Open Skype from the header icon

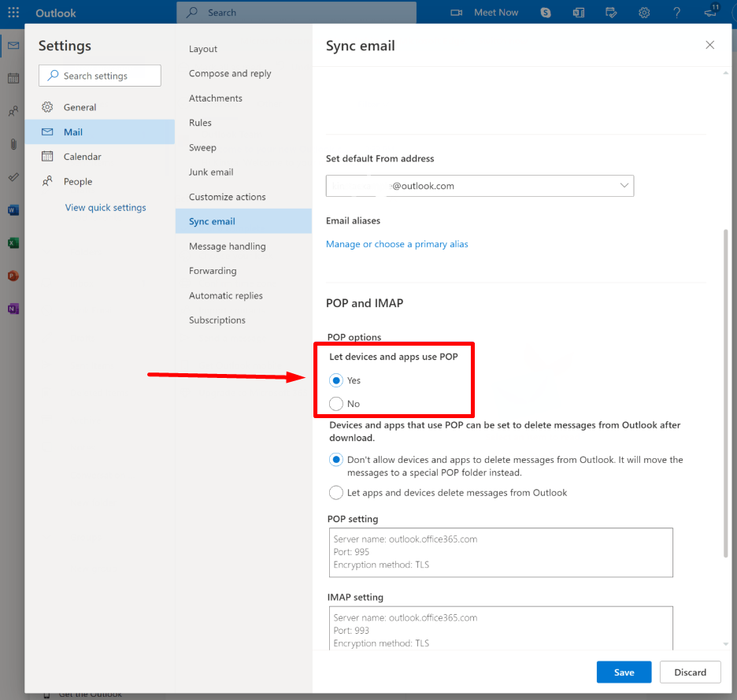pyautogui.click(x=545, y=13)
